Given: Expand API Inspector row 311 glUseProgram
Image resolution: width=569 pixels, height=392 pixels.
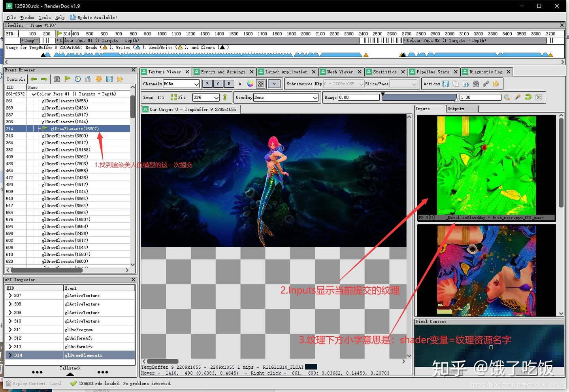Looking at the screenshot, I should click(9, 329).
